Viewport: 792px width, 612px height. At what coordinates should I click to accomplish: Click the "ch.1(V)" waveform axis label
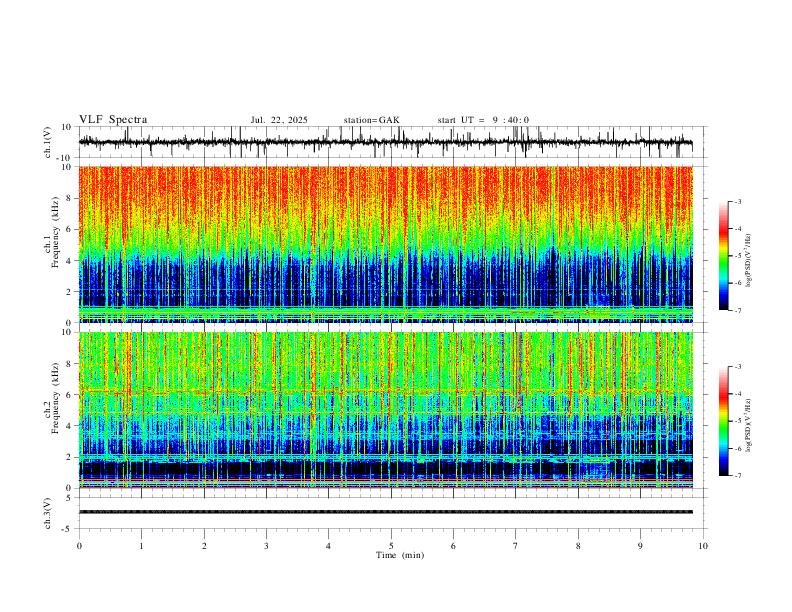[x=48, y=142]
